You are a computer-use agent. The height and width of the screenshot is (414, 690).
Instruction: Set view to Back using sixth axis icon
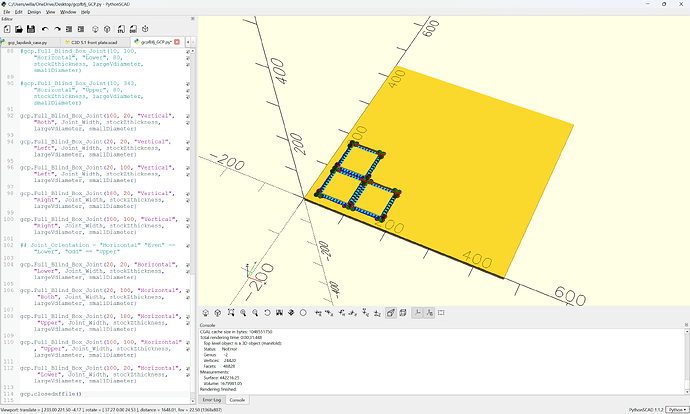377,313
